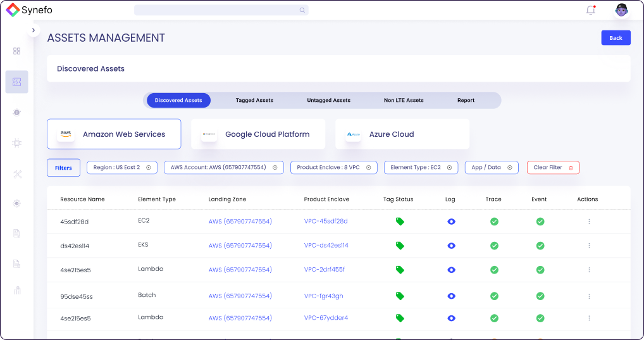This screenshot has height=340, width=644.
Task: Open the VPC-ds42es114 product enclave link
Action: pyautogui.click(x=326, y=246)
